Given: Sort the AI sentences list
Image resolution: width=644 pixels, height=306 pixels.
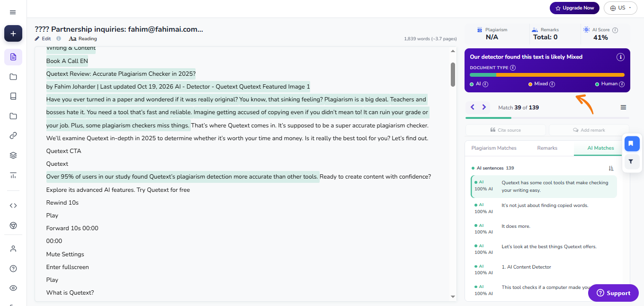Looking at the screenshot, I should click(x=611, y=168).
